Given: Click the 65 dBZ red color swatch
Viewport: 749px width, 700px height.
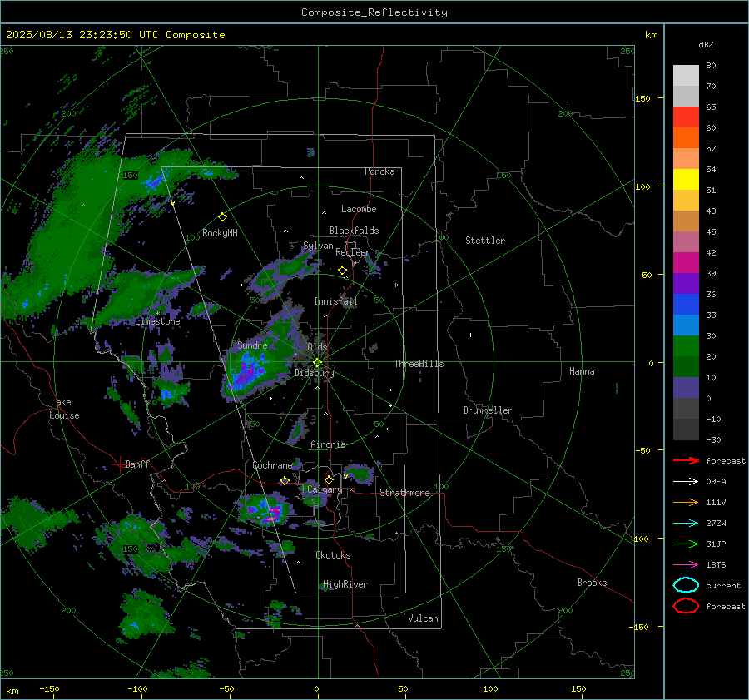Looking at the screenshot, I should coord(686,117).
